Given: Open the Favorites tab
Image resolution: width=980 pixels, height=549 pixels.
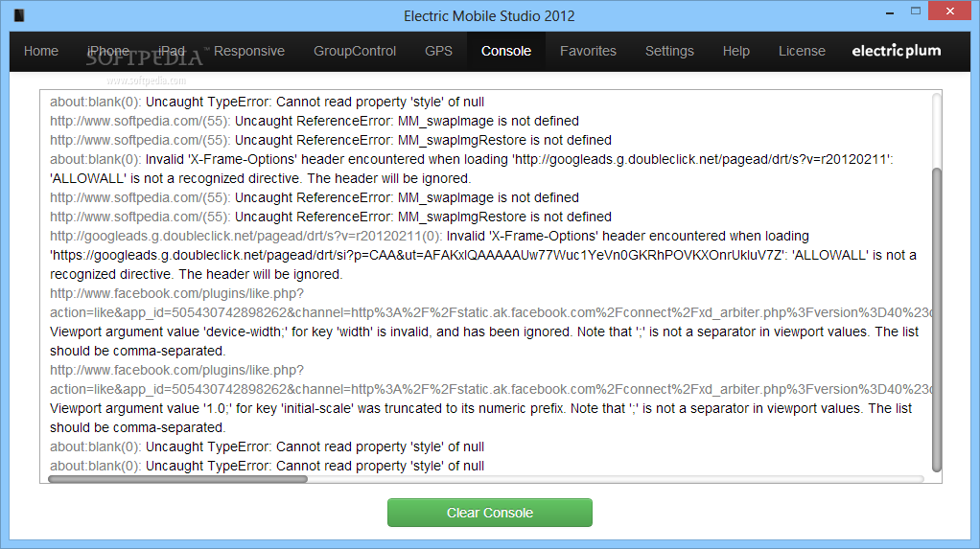Looking at the screenshot, I should pyautogui.click(x=588, y=51).
